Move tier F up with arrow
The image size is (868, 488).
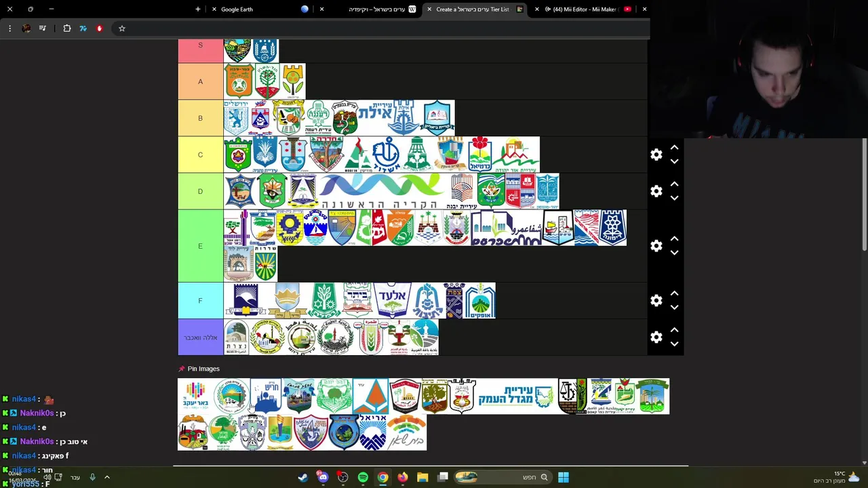tap(674, 293)
